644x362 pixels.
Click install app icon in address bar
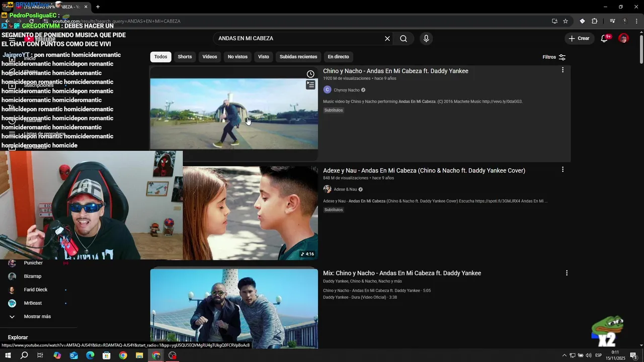coord(554,21)
